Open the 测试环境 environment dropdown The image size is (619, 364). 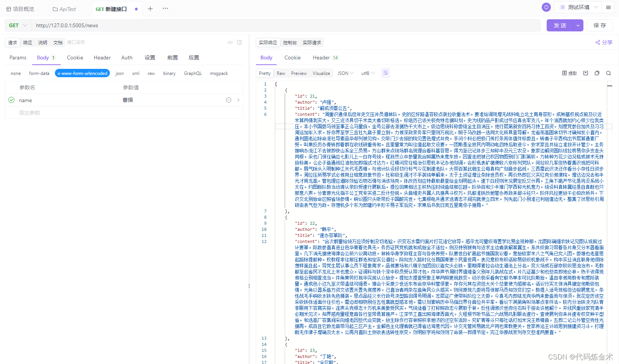[x=578, y=7]
